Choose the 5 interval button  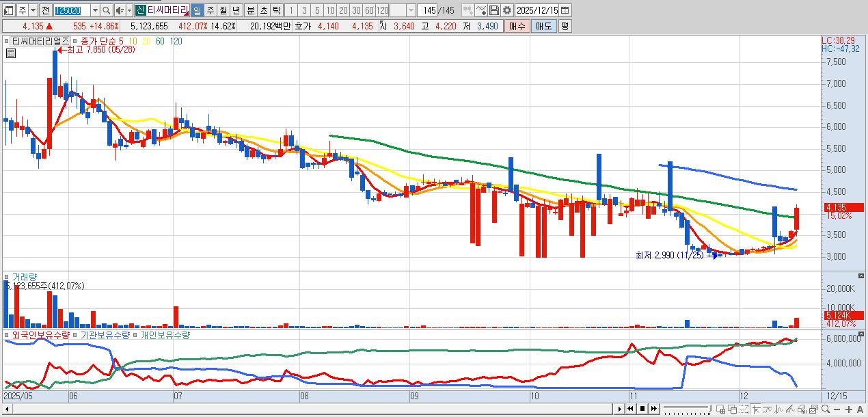[x=316, y=10]
